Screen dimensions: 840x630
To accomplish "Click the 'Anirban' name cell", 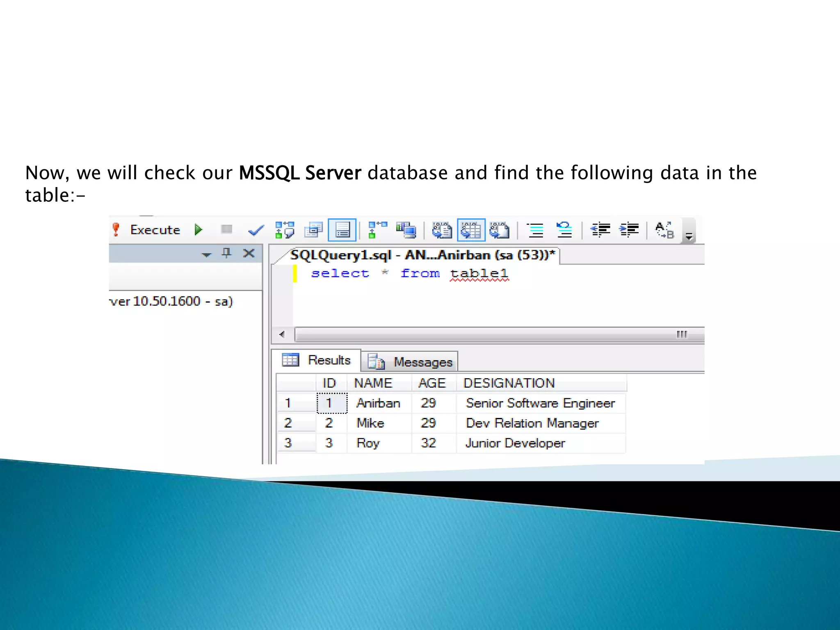I will click(379, 403).
